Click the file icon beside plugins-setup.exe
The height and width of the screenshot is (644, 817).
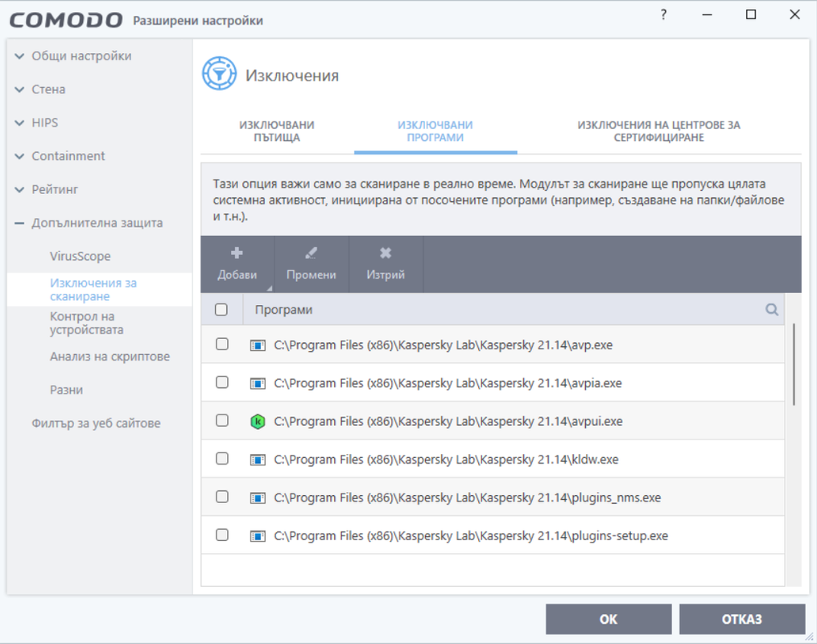point(258,535)
